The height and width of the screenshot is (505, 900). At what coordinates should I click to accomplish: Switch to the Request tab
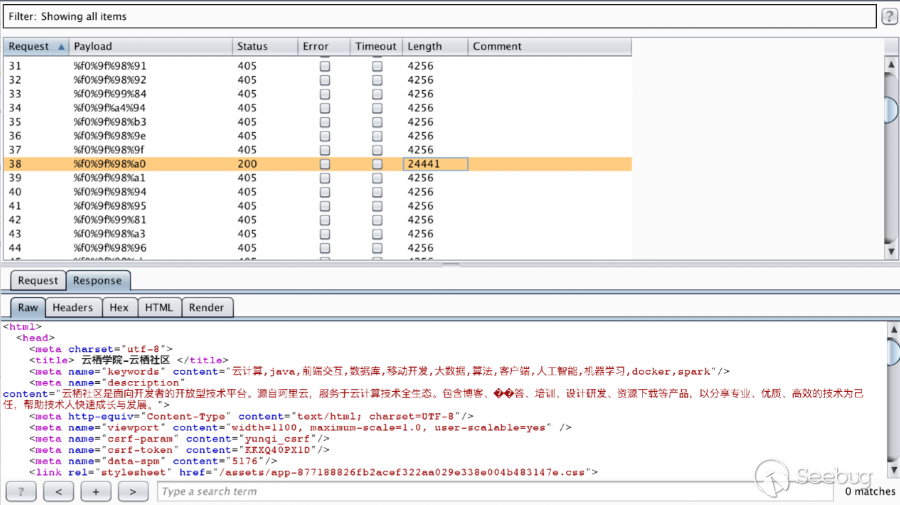[38, 281]
